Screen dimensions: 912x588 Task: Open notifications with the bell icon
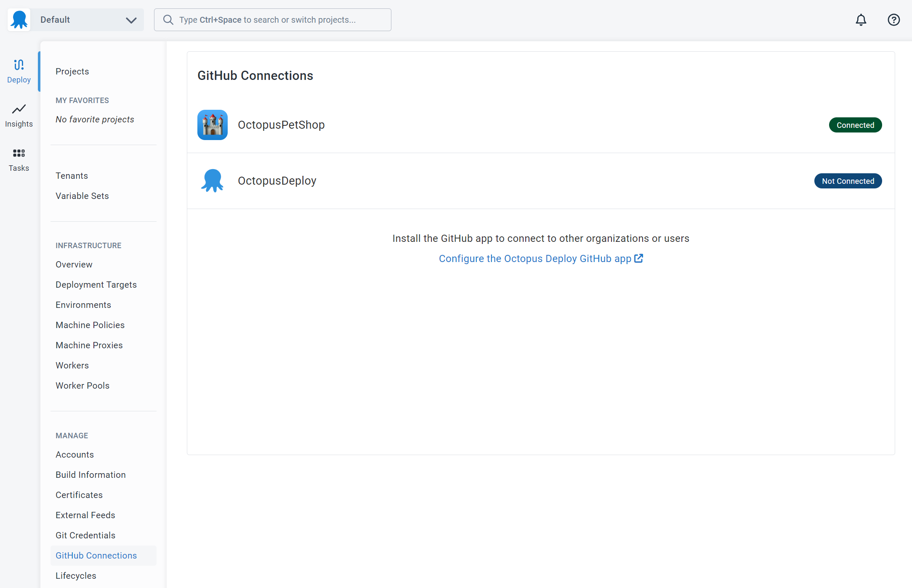[x=861, y=20]
